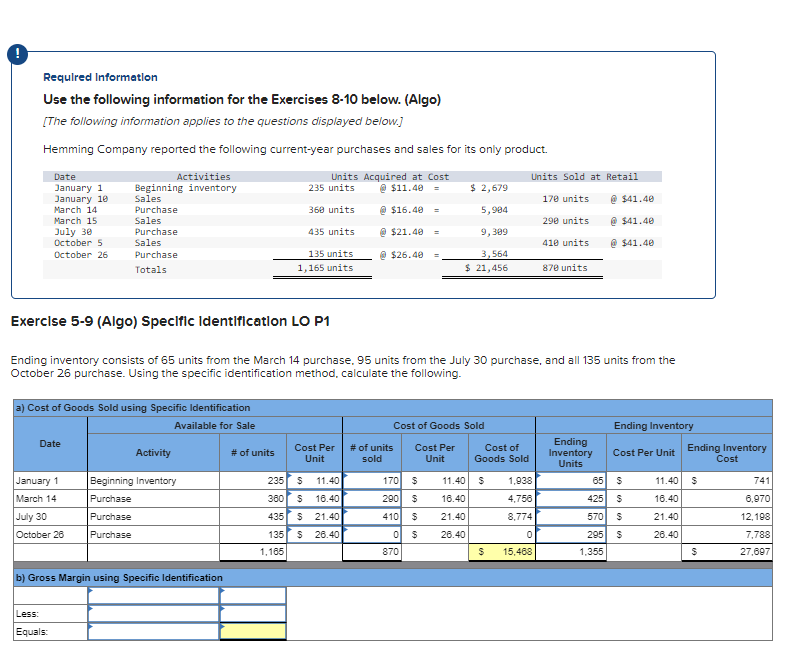Click ending inventory units cell 570
The width and height of the screenshot is (802, 652).
point(571,516)
